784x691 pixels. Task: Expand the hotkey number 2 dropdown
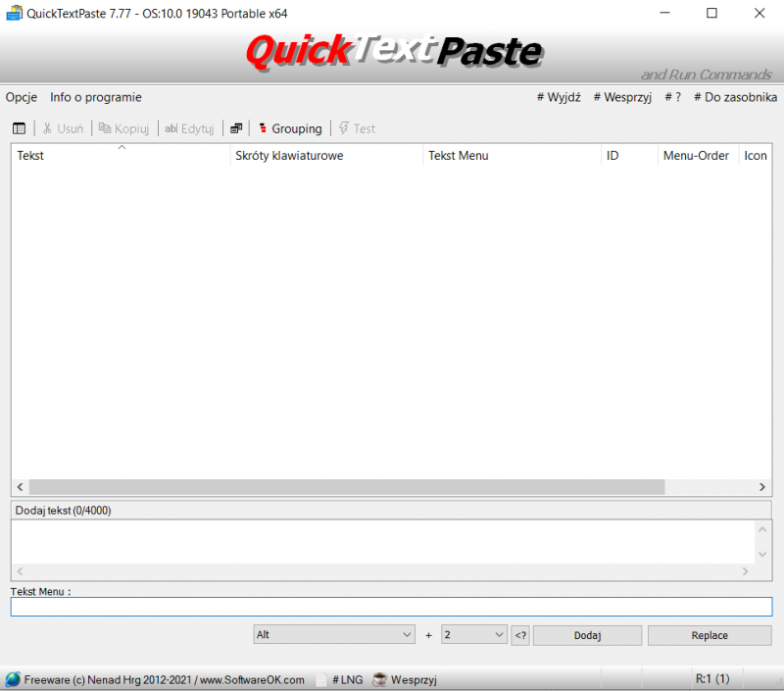click(x=474, y=635)
